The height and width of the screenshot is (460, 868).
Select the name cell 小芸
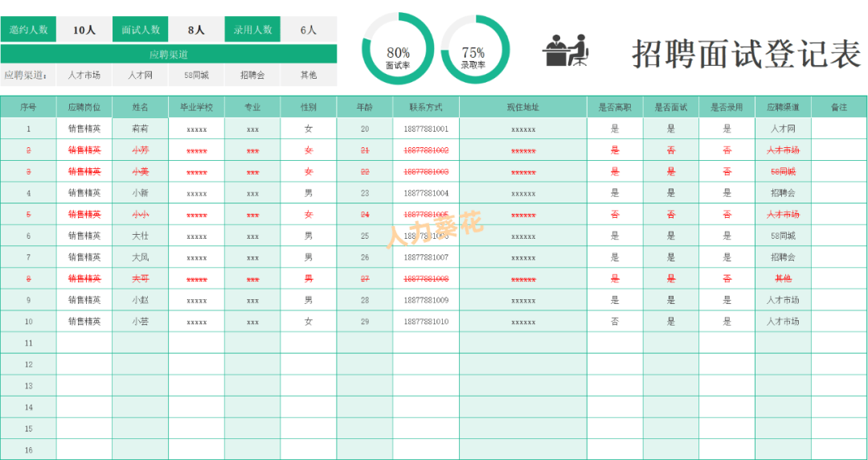coord(140,322)
